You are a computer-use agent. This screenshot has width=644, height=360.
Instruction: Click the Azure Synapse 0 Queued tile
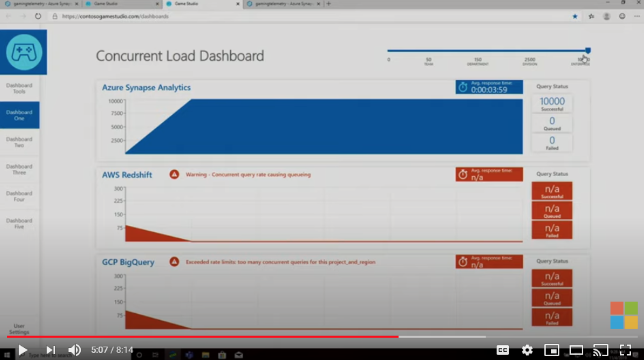click(x=552, y=123)
